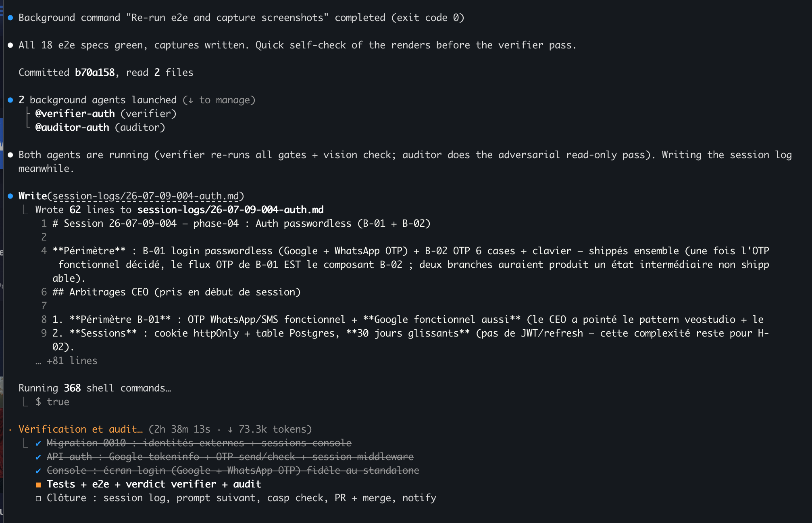Click the blue checkmark beside API auth task

[38, 457]
